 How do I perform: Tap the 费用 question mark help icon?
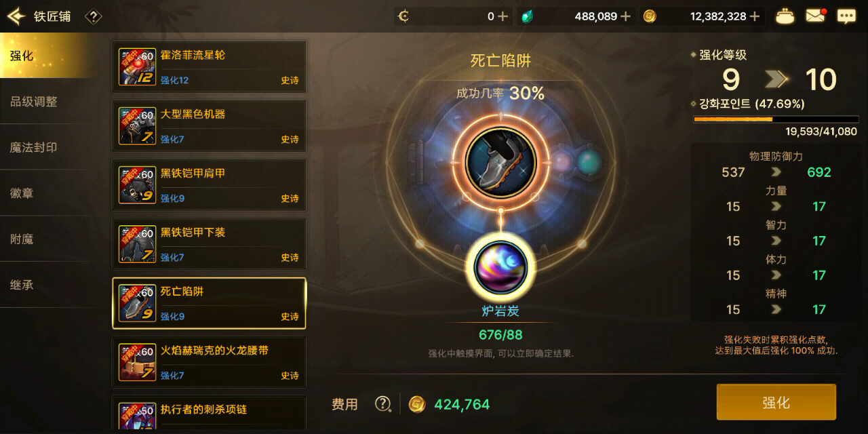pyautogui.click(x=383, y=404)
